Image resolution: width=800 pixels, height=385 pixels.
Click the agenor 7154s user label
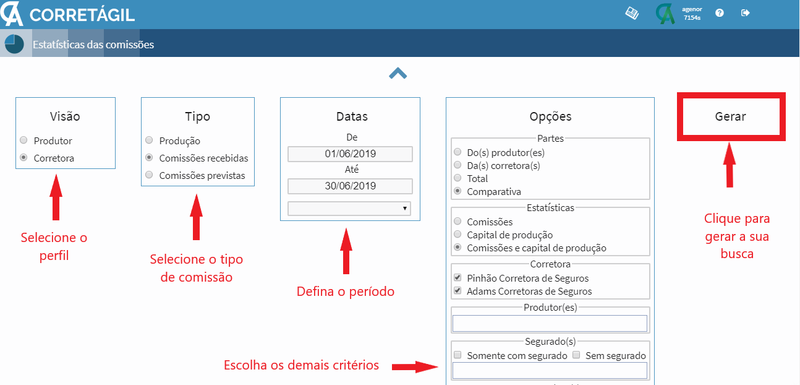[x=692, y=13]
